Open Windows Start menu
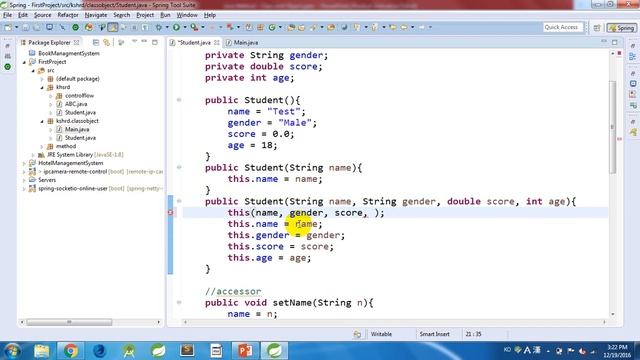 pos(12,351)
